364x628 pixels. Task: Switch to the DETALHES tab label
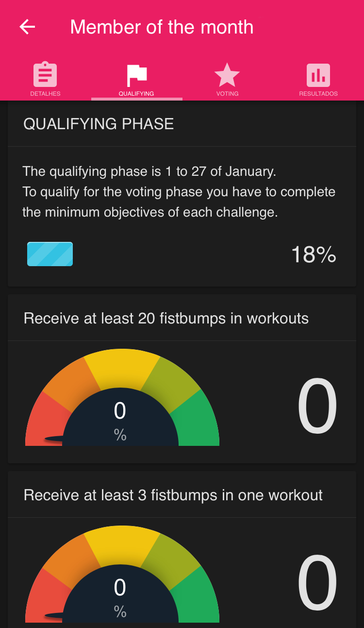click(45, 94)
